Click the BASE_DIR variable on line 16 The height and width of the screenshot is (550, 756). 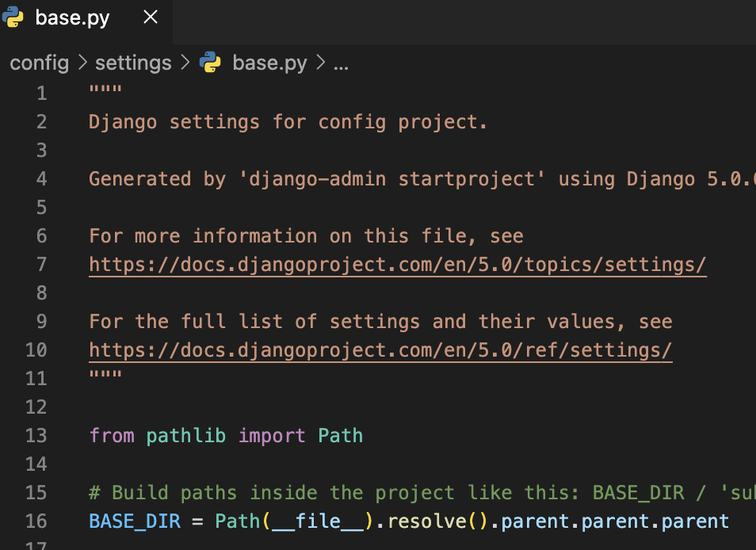pyautogui.click(x=135, y=521)
